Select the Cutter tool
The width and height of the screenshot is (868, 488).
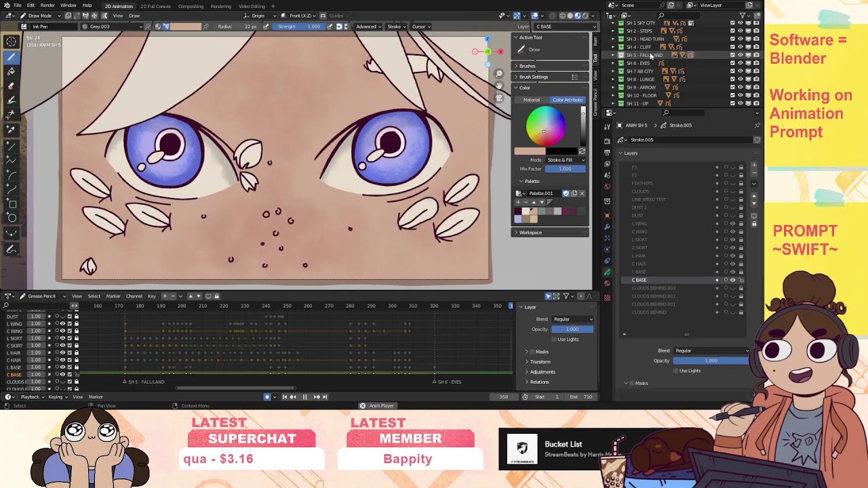point(12,115)
